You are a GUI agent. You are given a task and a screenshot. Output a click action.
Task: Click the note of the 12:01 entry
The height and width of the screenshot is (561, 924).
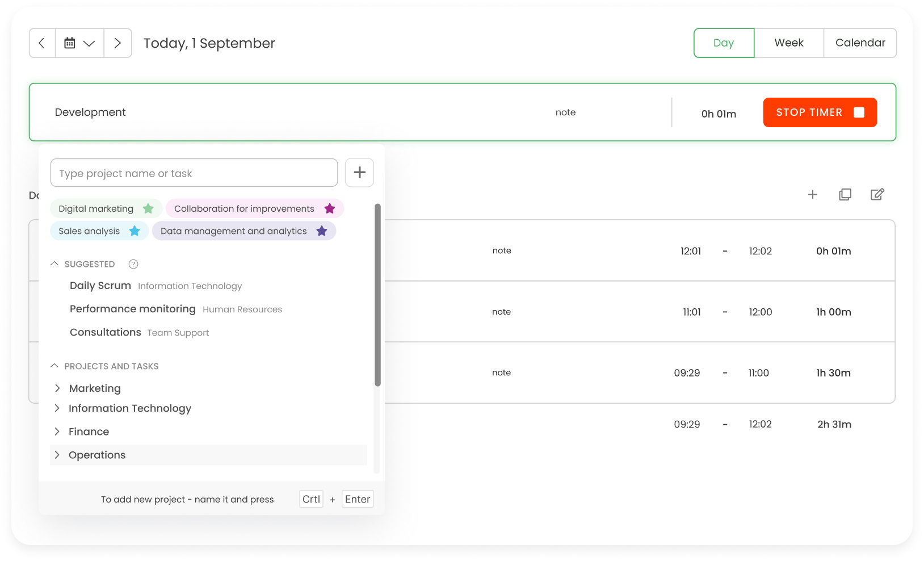click(502, 250)
